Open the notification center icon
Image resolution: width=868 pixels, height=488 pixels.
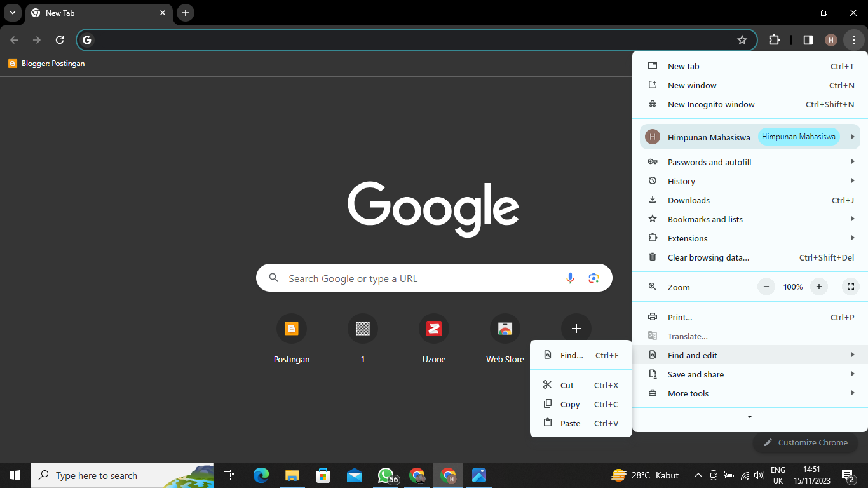click(848, 475)
